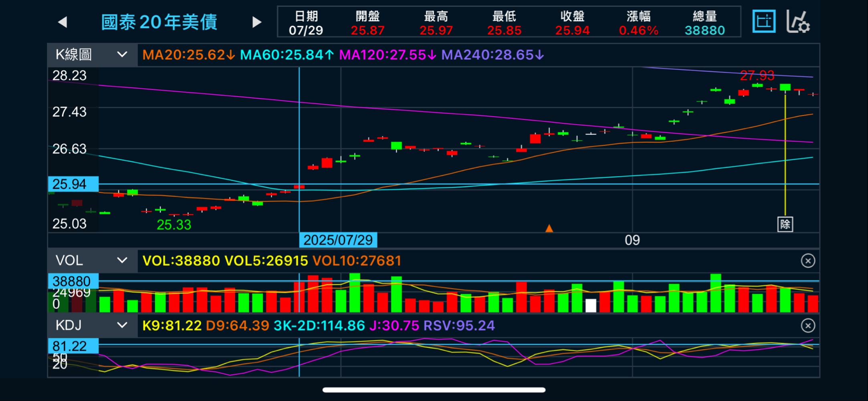
Task: Tap the MA240:28.65 moving average label
Action: (x=493, y=55)
